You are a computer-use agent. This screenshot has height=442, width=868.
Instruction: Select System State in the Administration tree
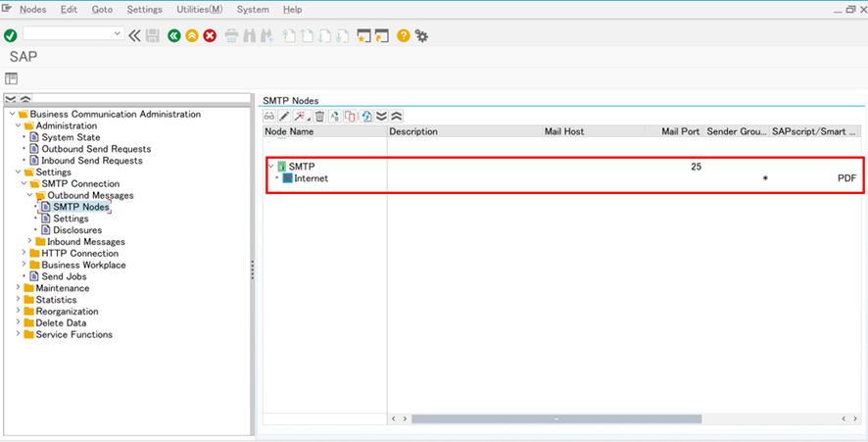click(71, 137)
